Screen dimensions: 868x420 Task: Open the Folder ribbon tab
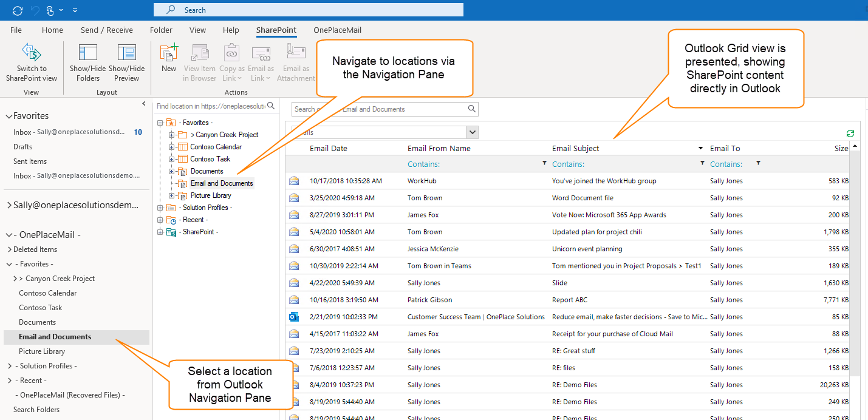(x=161, y=30)
